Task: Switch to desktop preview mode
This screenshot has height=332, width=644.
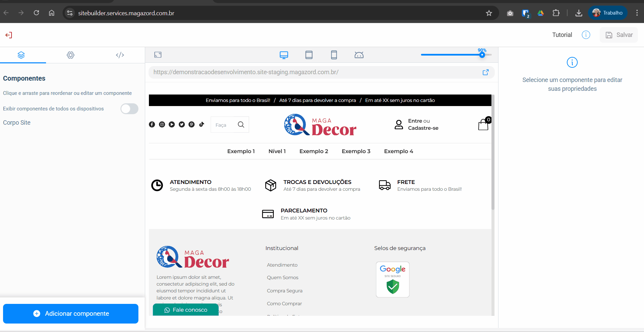Action: [284, 55]
